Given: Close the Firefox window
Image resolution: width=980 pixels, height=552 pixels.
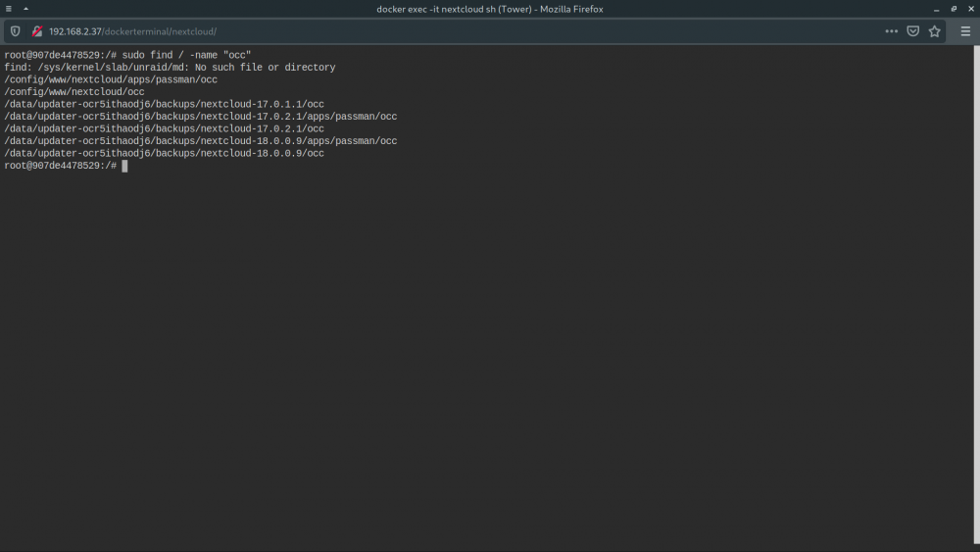Looking at the screenshot, I should (971, 9).
